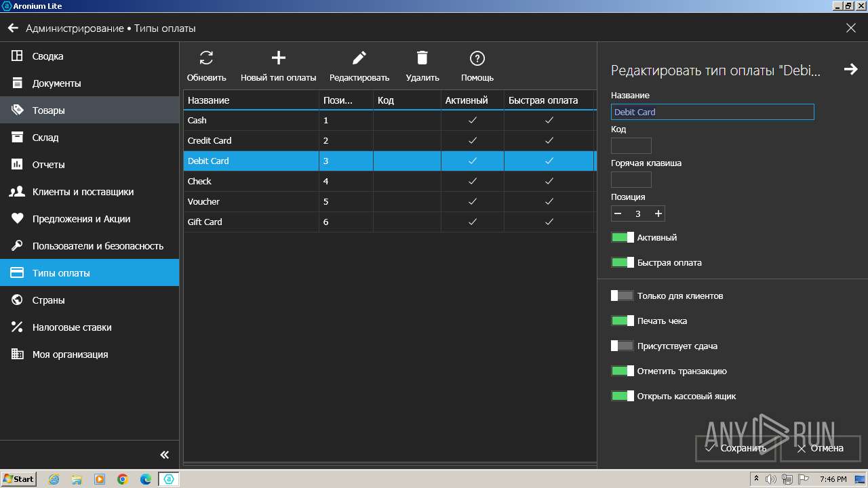Sort by Активный column header
Screen dimensions: 868x488
(x=473, y=100)
